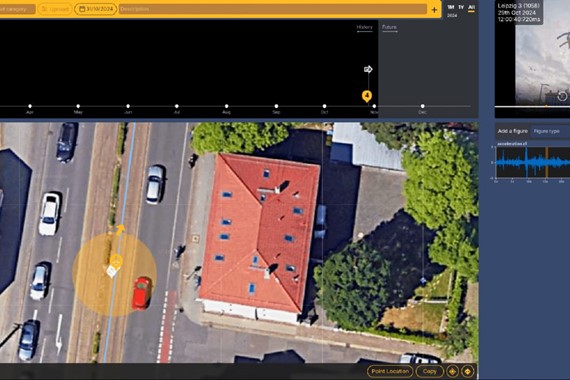
Task: Click the last diamond icon button in map toolbar
Action: click(467, 371)
